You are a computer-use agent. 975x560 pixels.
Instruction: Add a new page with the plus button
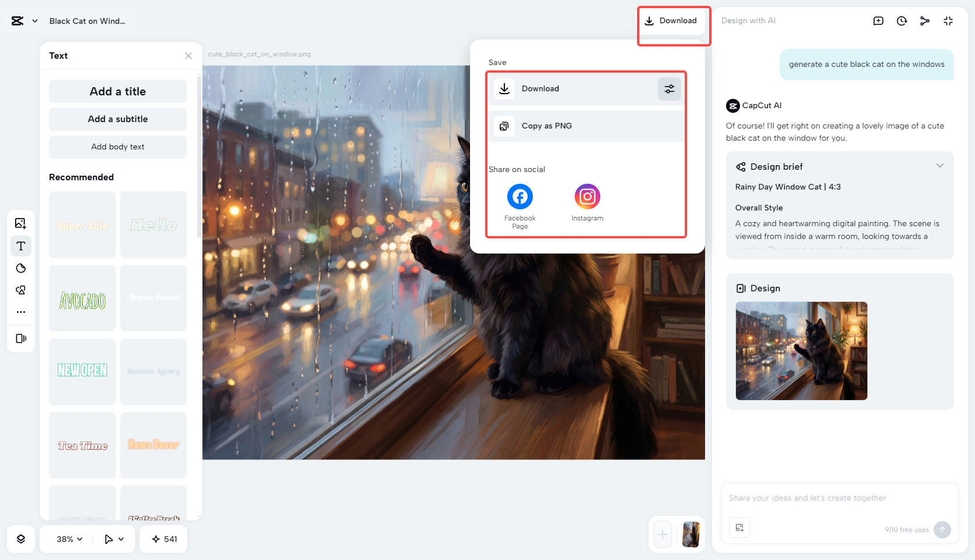663,534
